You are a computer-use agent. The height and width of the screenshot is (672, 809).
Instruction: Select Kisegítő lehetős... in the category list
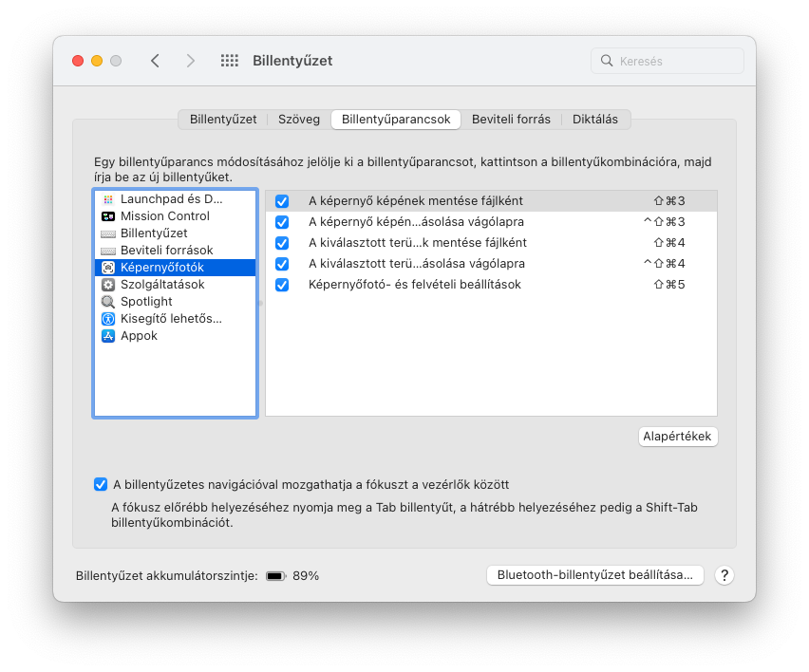[x=175, y=318]
